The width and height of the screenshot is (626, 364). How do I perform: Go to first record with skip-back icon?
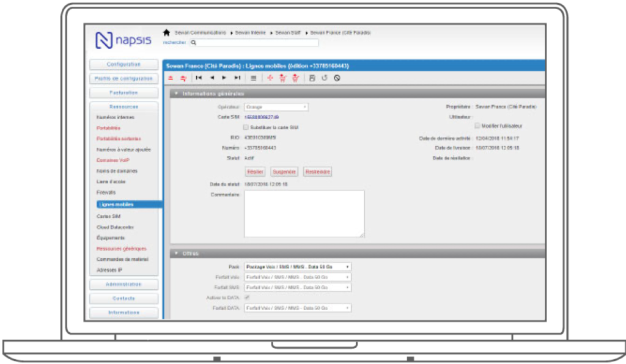point(199,78)
